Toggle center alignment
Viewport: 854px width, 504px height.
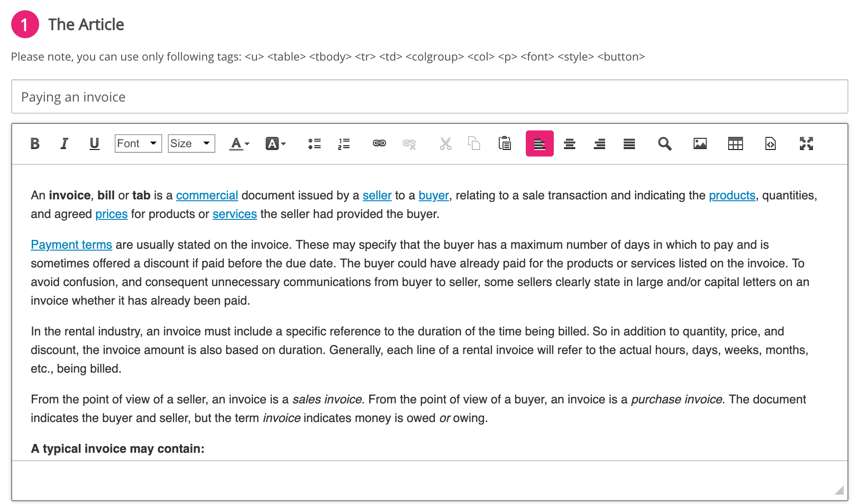coord(569,143)
